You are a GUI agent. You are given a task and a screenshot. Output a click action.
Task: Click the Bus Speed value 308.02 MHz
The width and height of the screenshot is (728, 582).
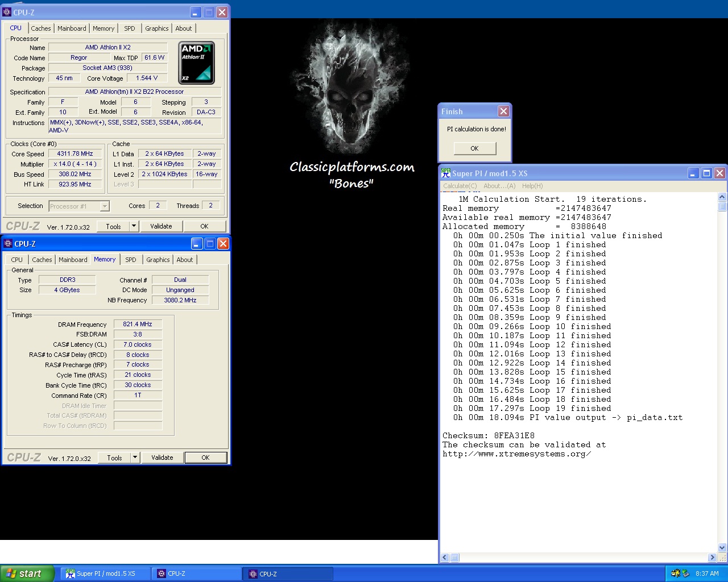click(x=75, y=174)
